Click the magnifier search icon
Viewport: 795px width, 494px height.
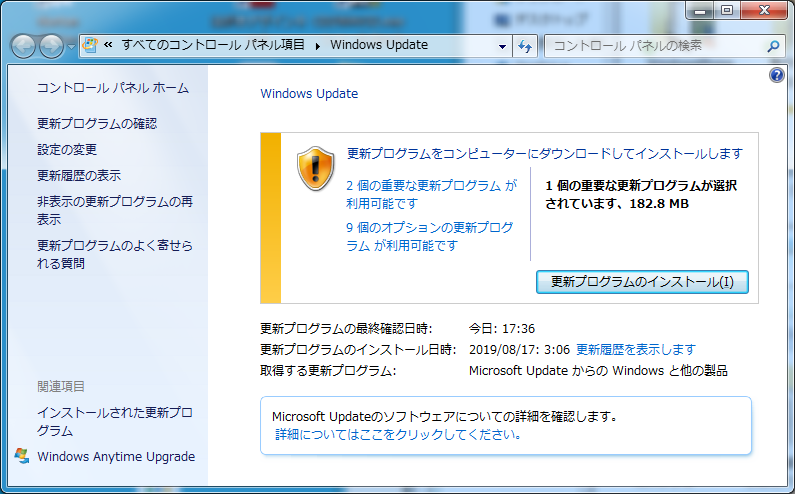[773, 47]
